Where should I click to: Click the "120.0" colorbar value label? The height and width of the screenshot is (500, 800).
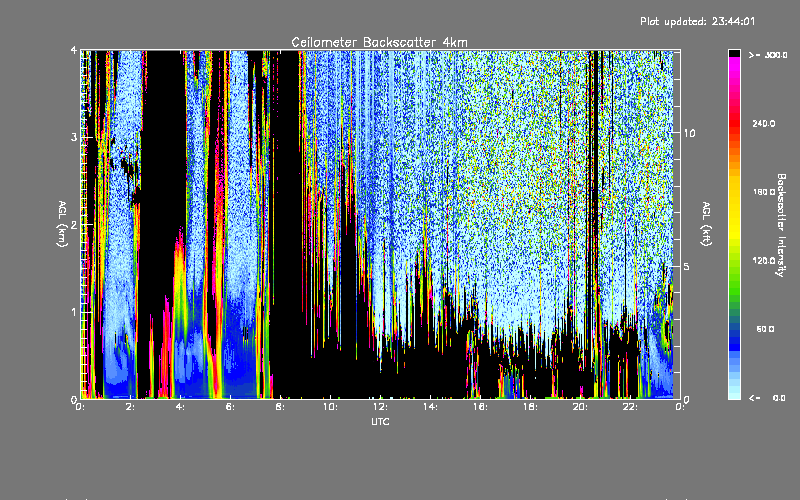point(764,260)
